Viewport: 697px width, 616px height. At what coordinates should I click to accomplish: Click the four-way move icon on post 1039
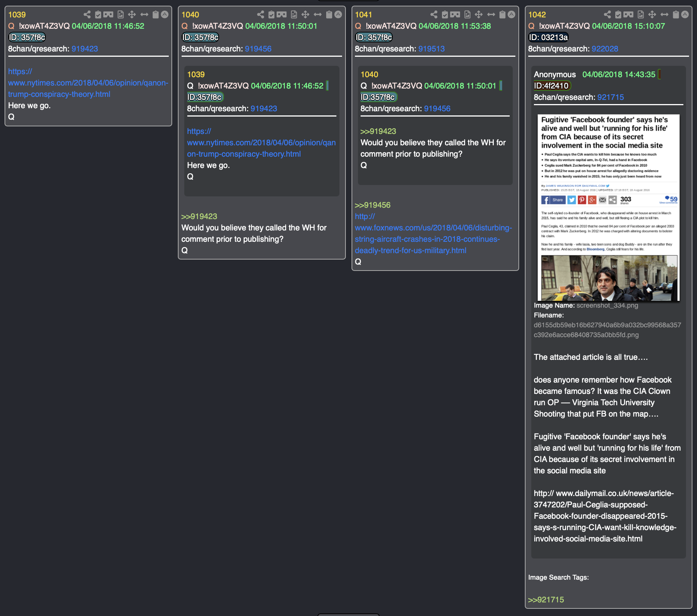point(132,14)
